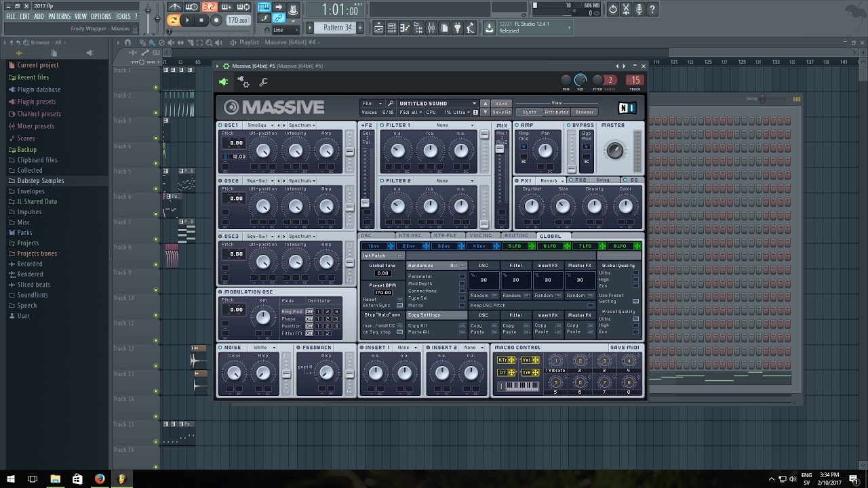Click the green plug icon in wrapper
868x488 pixels.
click(223, 82)
